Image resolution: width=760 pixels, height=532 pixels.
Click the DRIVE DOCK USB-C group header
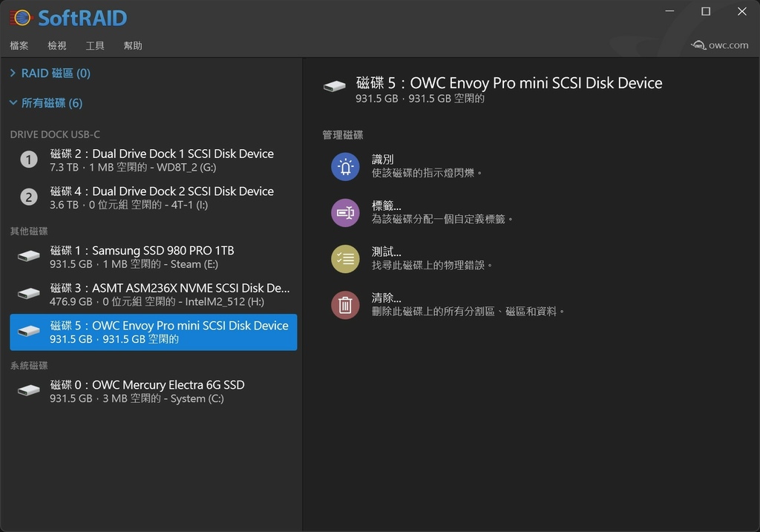point(55,134)
